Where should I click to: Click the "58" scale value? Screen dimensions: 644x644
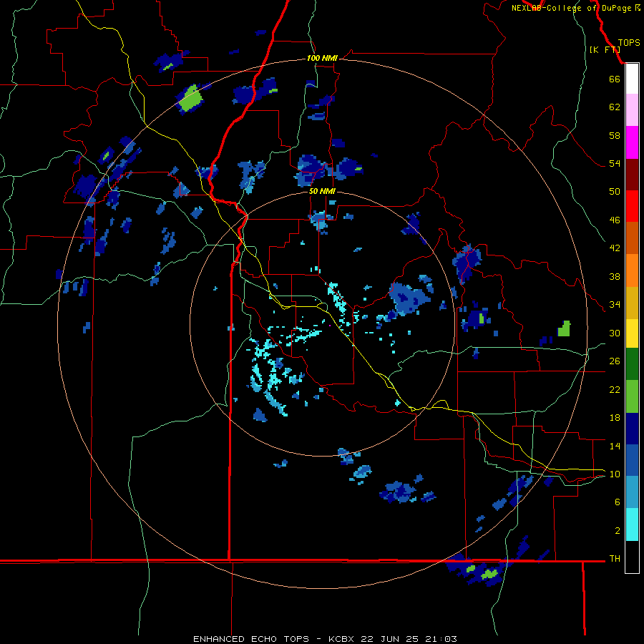(x=615, y=135)
